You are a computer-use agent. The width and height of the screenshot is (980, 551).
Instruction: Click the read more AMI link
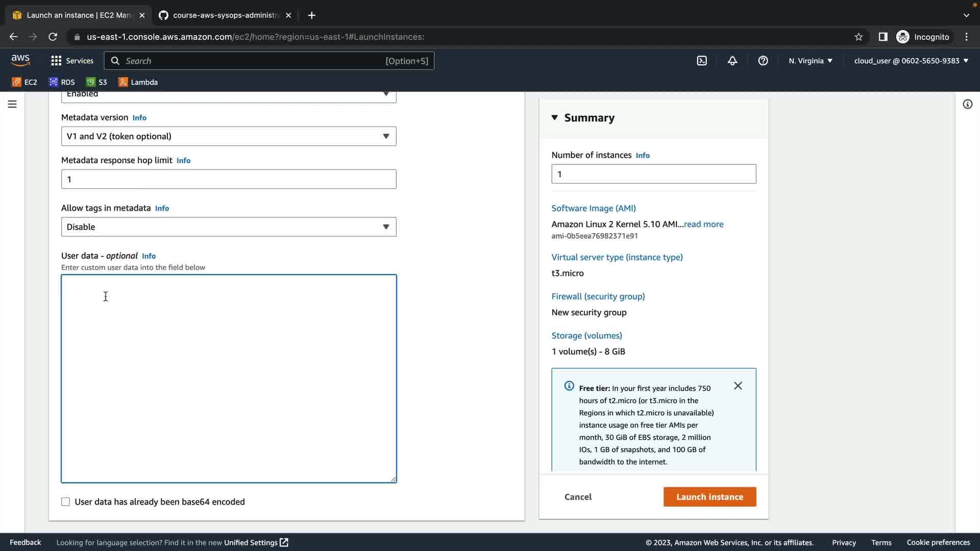click(703, 224)
